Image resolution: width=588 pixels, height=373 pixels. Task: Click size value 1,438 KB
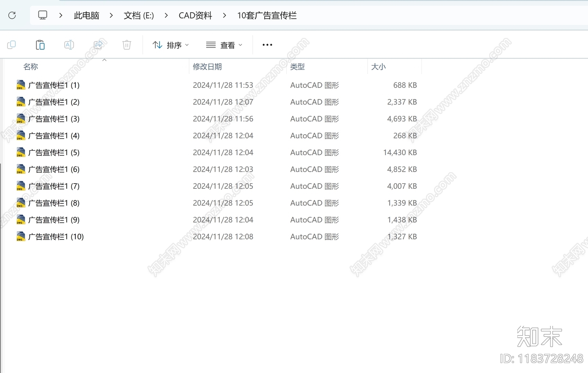[402, 220]
